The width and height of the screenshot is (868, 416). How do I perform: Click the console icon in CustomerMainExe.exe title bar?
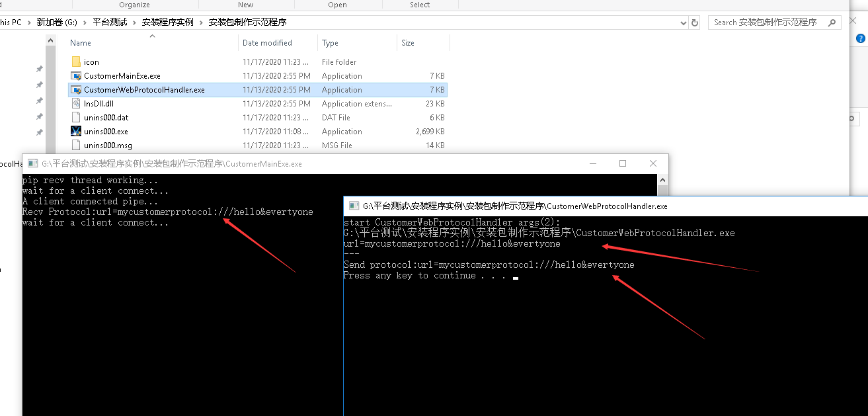[32, 163]
